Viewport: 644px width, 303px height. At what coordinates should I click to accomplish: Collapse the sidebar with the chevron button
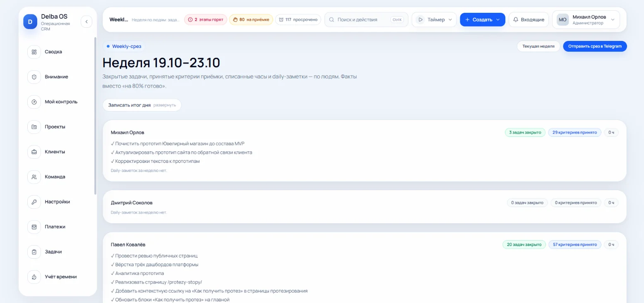tap(87, 21)
